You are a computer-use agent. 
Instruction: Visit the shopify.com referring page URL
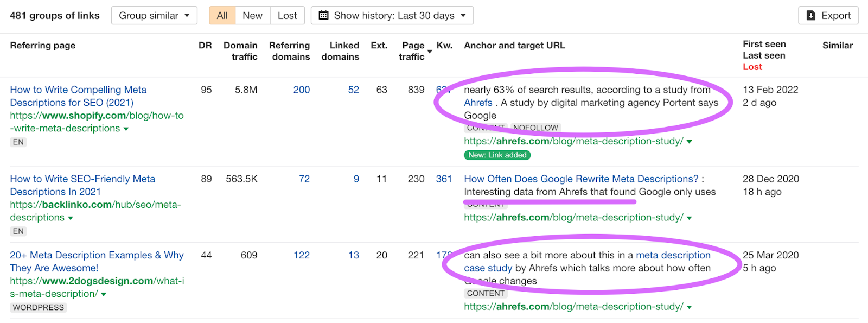pyautogui.click(x=97, y=122)
